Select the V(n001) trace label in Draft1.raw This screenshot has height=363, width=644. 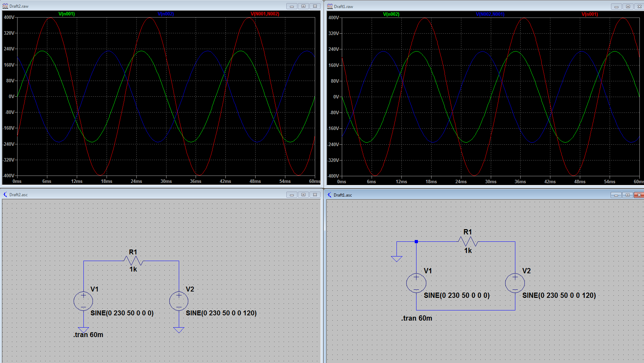[590, 14]
